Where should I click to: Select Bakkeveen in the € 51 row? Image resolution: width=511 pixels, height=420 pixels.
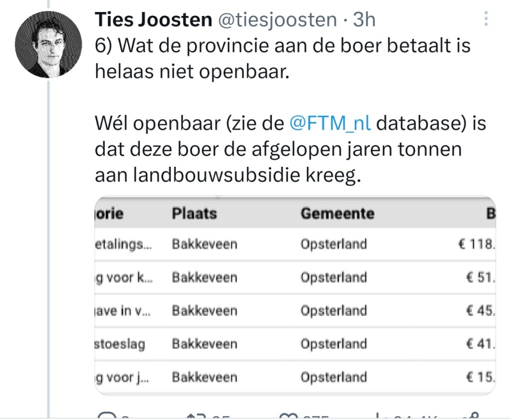[x=205, y=278]
